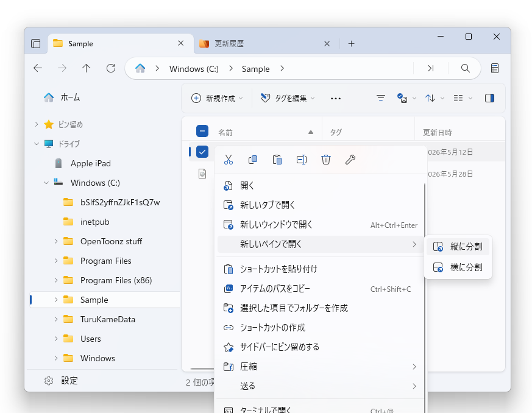Click the gear icon beside 設定
The height and width of the screenshot is (413, 532).
(49, 381)
